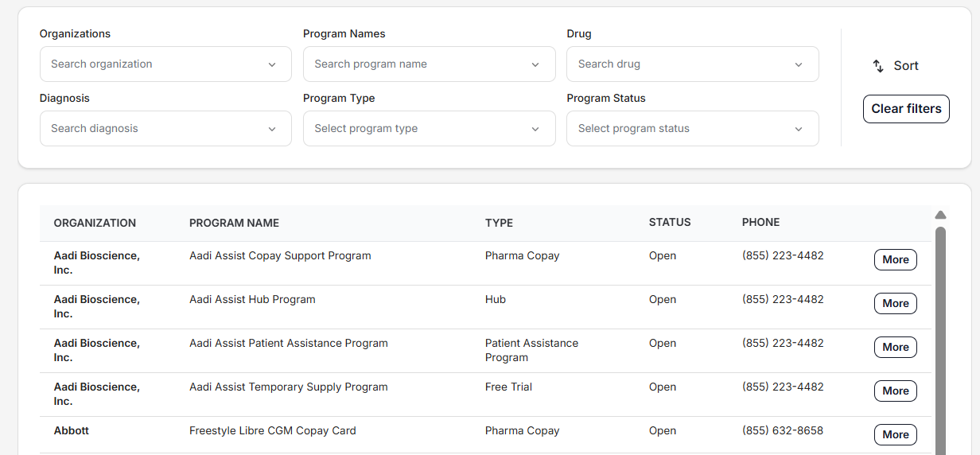Click the Clear filters button
The image size is (980, 455).
click(906, 109)
